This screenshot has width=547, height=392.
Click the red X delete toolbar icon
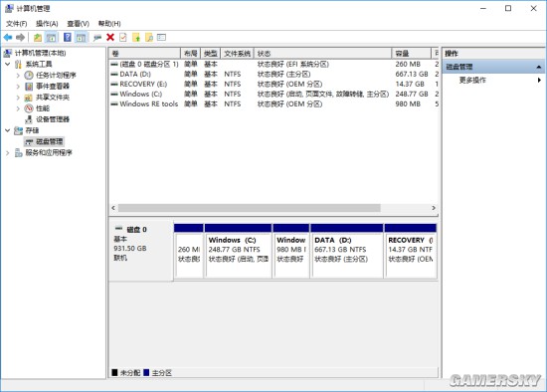point(110,38)
